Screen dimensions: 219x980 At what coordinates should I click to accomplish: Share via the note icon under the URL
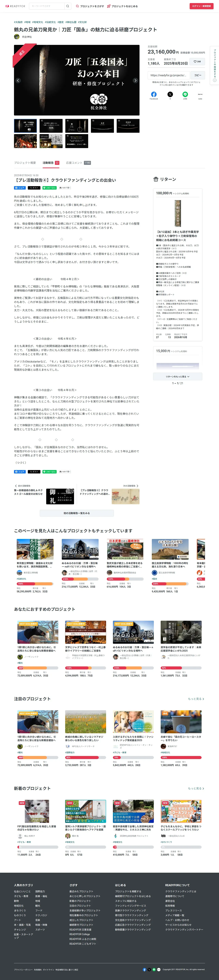[200, 94]
